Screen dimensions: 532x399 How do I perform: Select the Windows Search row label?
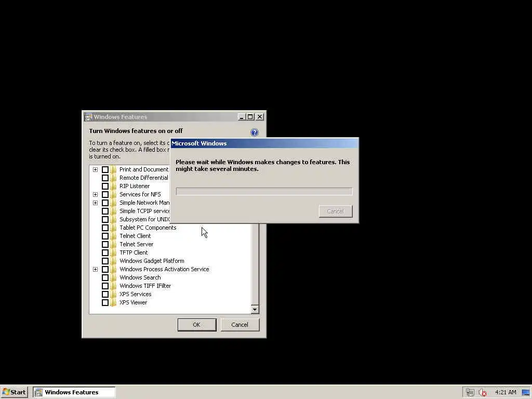coord(140,277)
